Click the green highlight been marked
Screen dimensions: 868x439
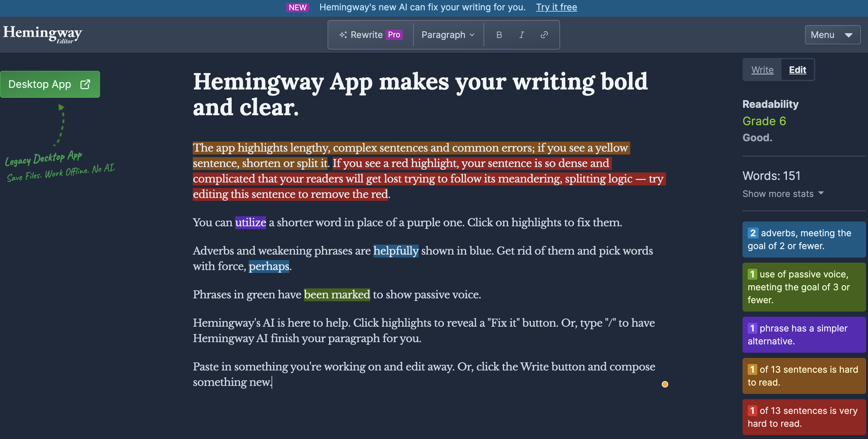pyautogui.click(x=337, y=295)
